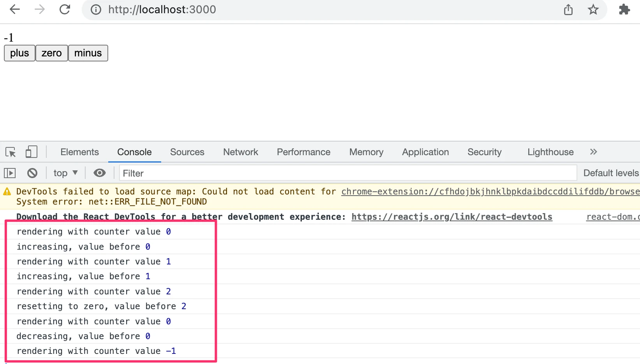Reload the localhost page
Screen dimensions: 640x364
click(x=65, y=9)
